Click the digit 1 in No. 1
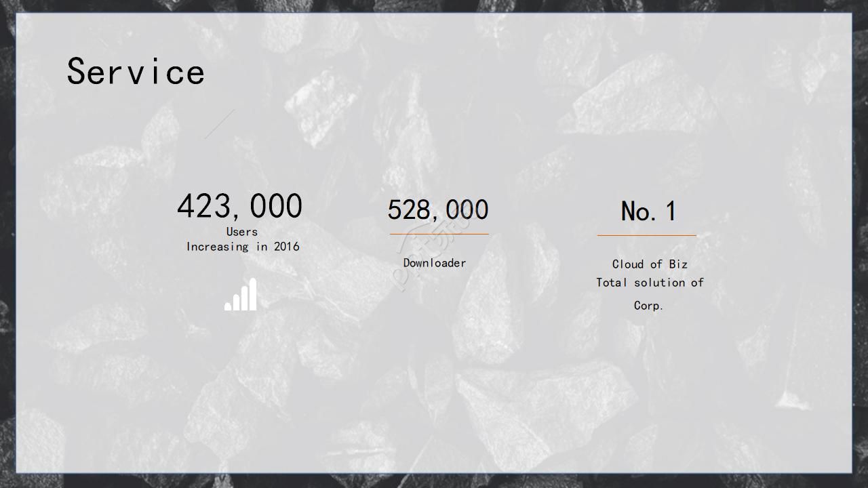The image size is (868, 488). 670,211
